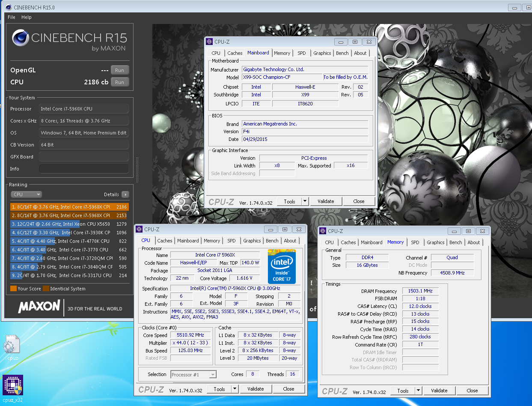Click Tools button in Memory window
532x406 pixels.
coord(403,391)
